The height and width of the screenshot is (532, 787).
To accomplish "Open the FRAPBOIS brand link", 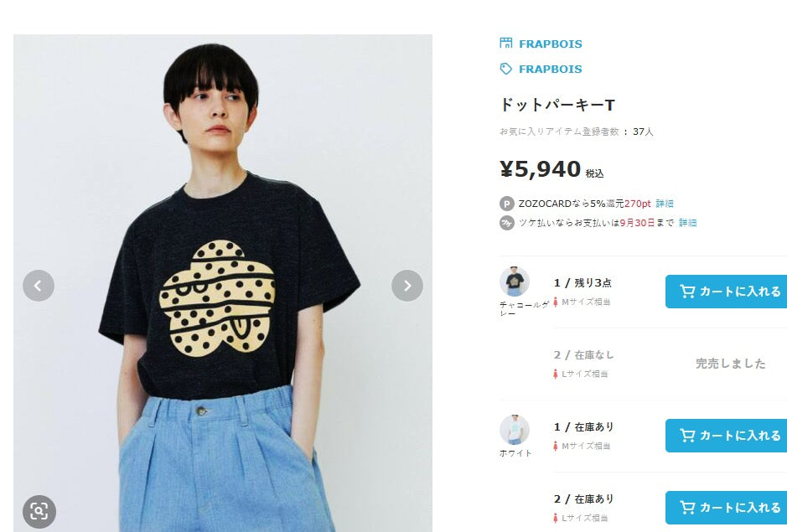I will (550, 70).
